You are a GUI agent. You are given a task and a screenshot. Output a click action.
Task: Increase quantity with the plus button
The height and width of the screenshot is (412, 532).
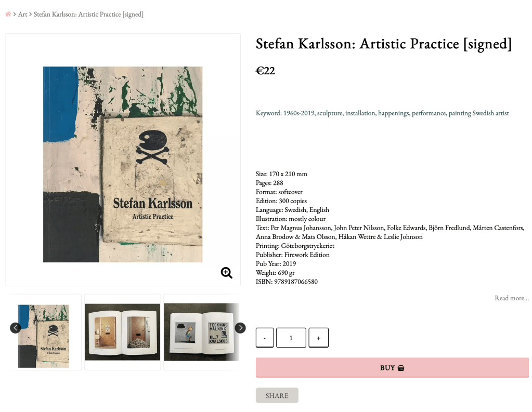pyautogui.click(x=318, y=338)
